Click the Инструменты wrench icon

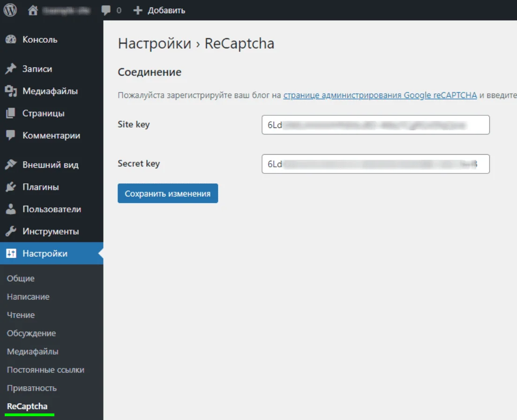(11, 232)
